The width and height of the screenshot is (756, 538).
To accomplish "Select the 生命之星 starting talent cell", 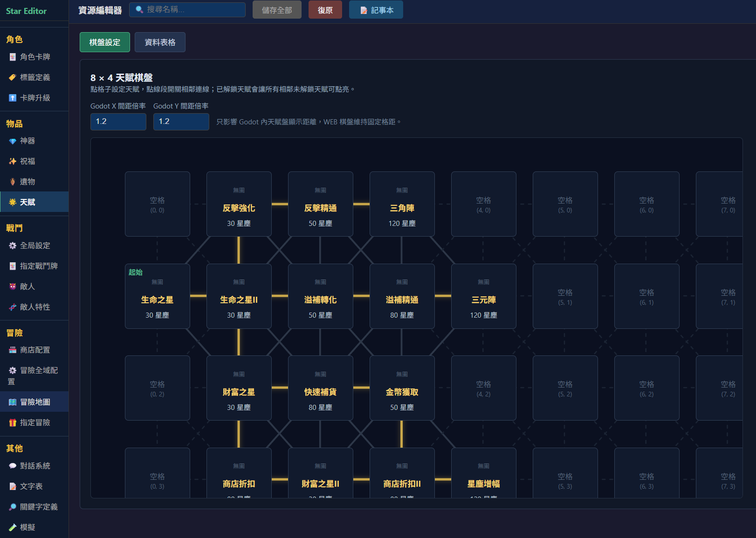I will pos(158,296).
